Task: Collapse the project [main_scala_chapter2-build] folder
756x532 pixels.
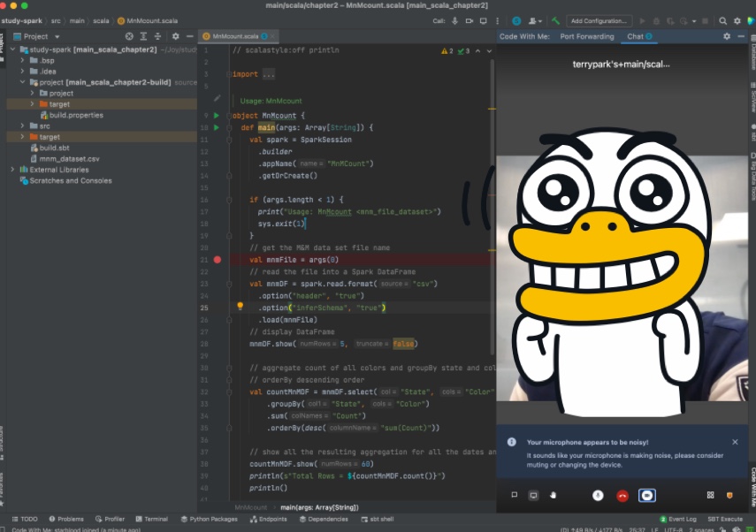Action: pyautogui.click(x=22, y=82)
